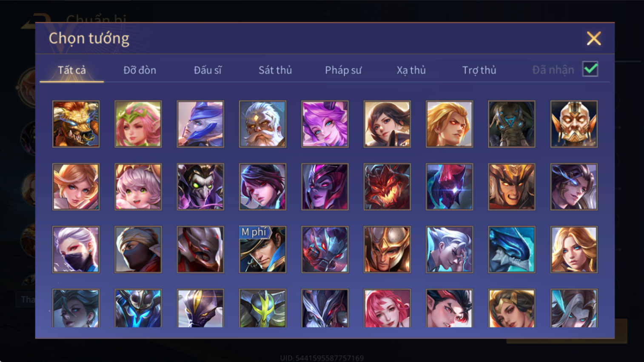Pick the white-bearded old man hero

[262, 124]
